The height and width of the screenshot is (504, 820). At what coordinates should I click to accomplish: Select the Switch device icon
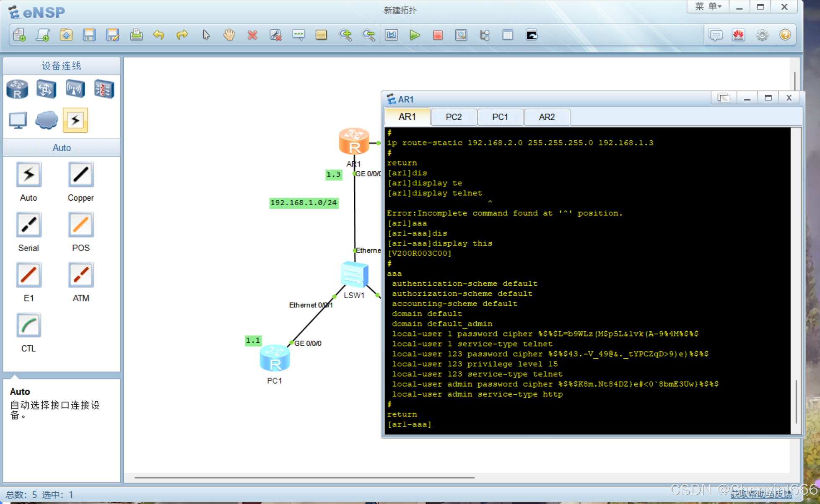click(x=46, y=89)
